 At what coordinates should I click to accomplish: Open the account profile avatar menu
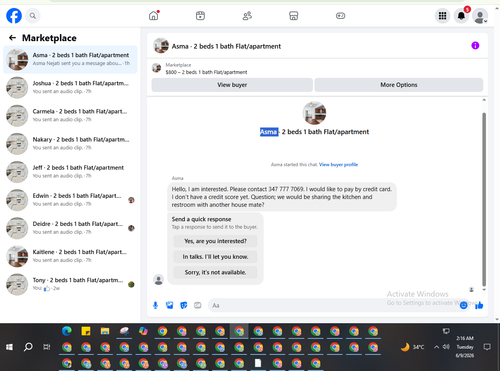point(480,16)
